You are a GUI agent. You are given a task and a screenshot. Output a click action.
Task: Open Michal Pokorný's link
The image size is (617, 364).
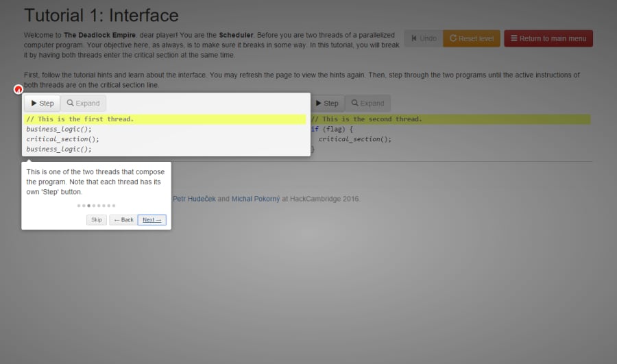point(256,199)
